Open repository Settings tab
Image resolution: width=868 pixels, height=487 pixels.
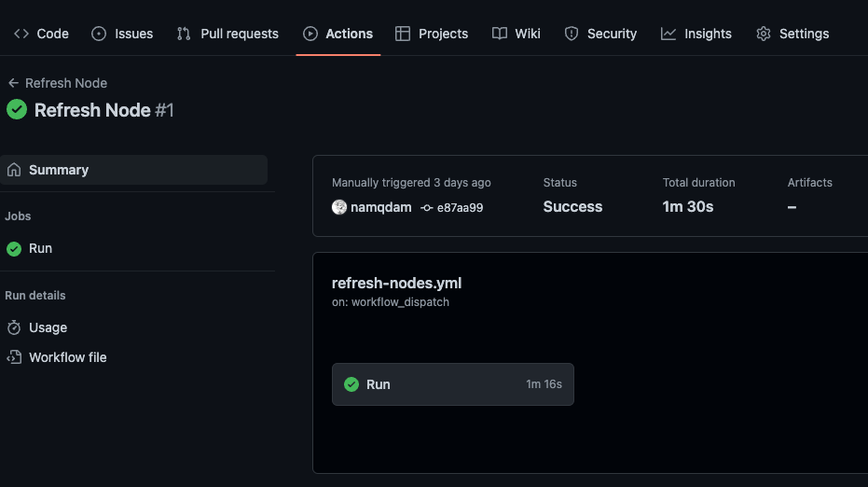[x=792, y=34]
